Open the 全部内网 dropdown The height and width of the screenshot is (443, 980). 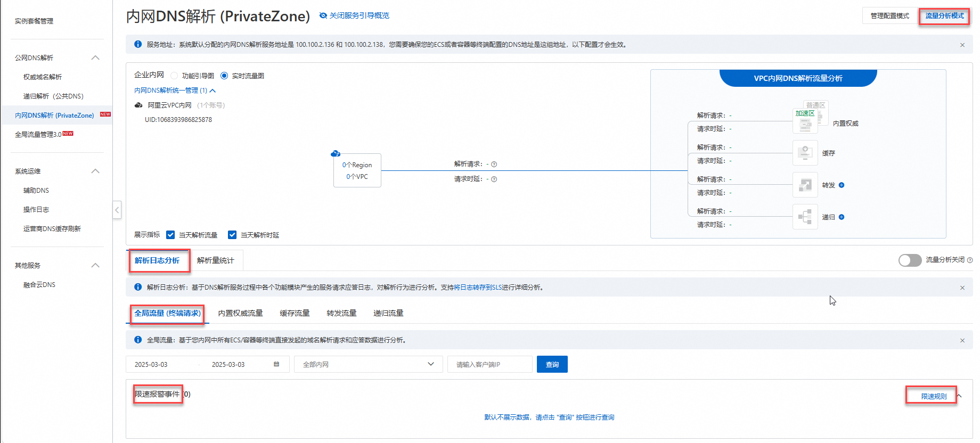[369, 364]
